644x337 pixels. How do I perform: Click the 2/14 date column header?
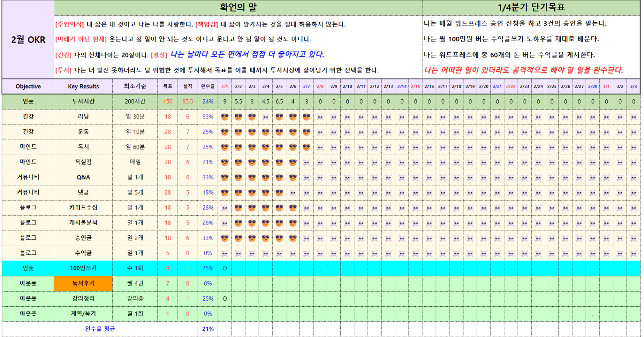[402, 86]
